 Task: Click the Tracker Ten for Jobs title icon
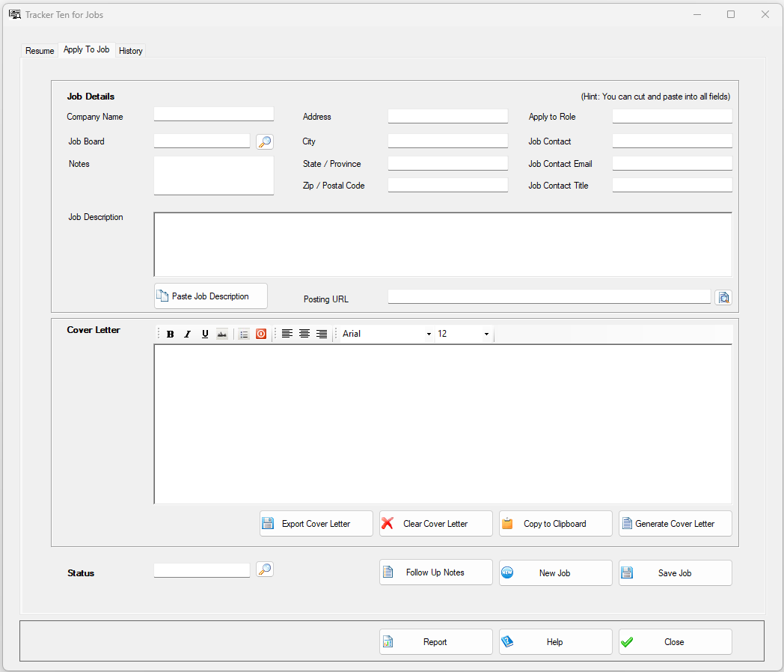pos(15,14)
